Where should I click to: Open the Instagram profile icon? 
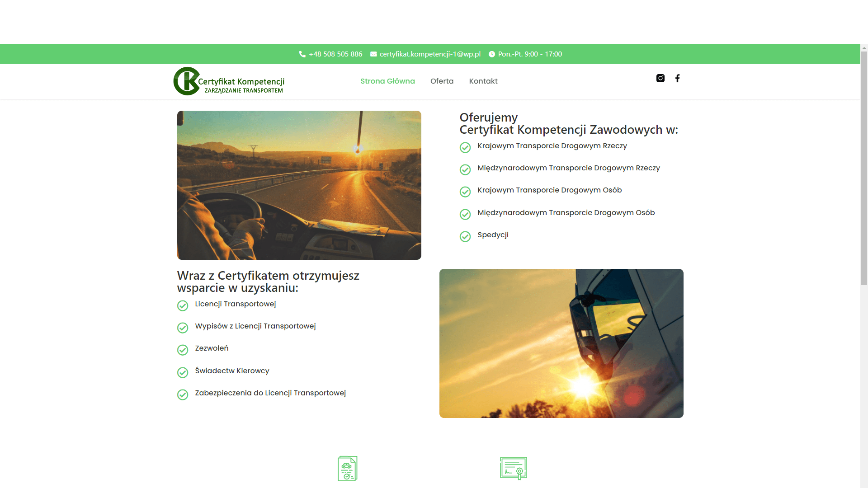[660, 78]
